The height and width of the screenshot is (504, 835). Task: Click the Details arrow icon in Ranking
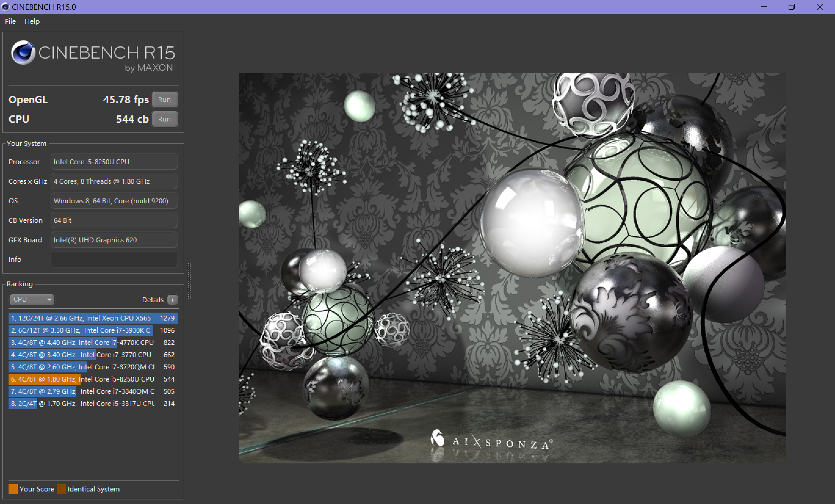click(173, 299)
